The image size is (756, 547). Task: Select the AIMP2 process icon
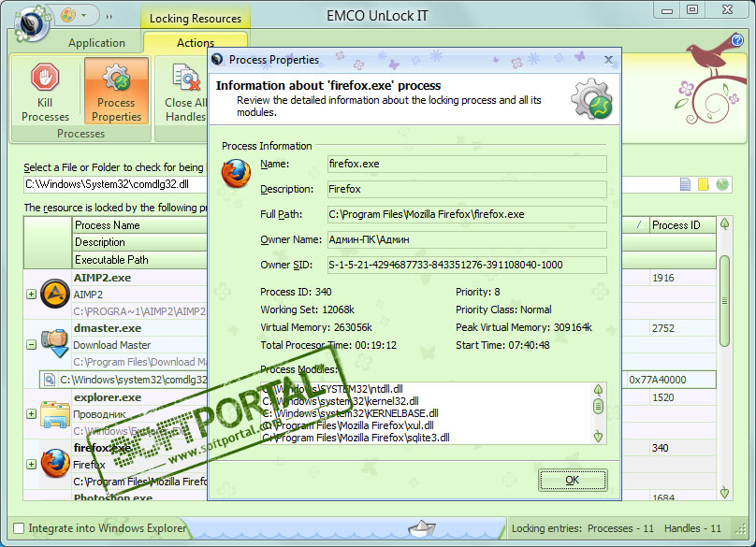(x=55, y=293)
